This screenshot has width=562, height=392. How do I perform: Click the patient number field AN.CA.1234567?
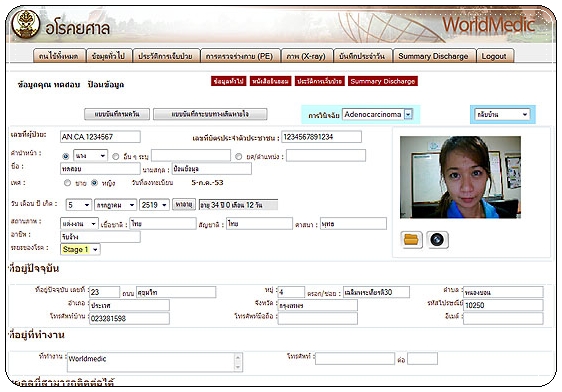coord(100,137)
